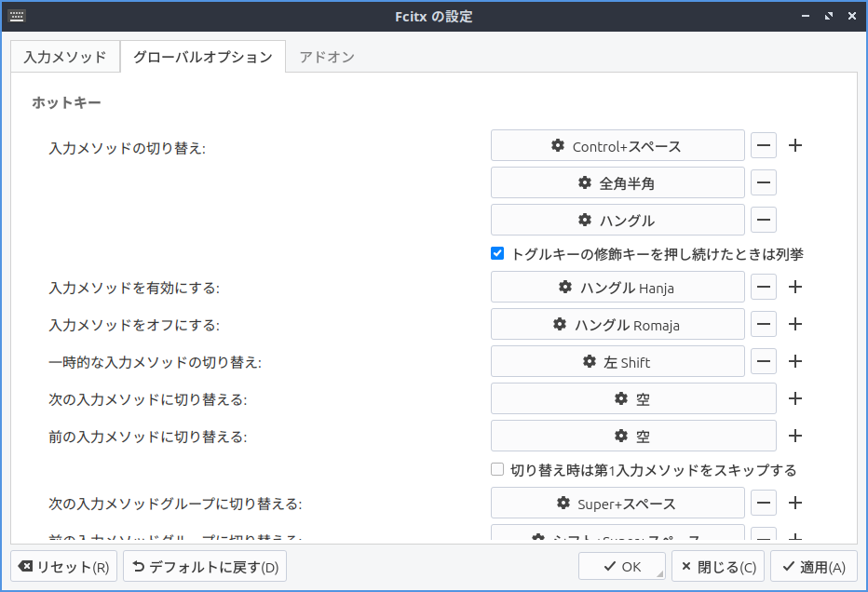The image size is (868, 592).
Task: Click the 空 button for 前の入力メソッドに切り替える
Action: [x=633, y=436]
